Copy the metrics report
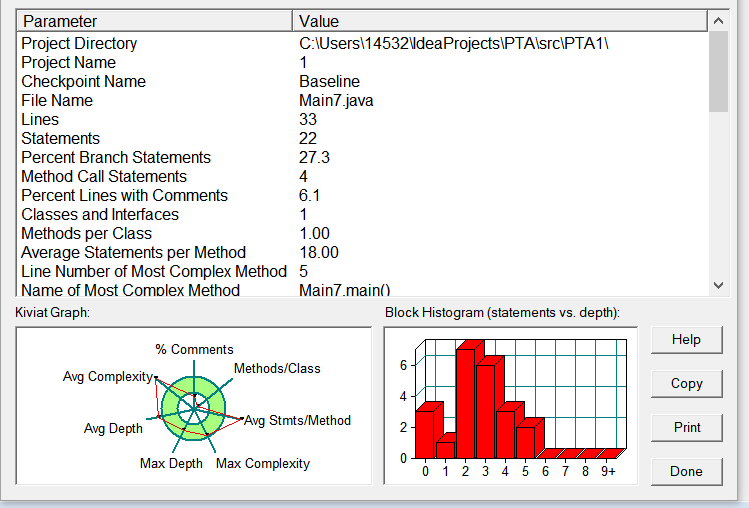The width and height of the screenshot is (749, 508). pos(686,384)
